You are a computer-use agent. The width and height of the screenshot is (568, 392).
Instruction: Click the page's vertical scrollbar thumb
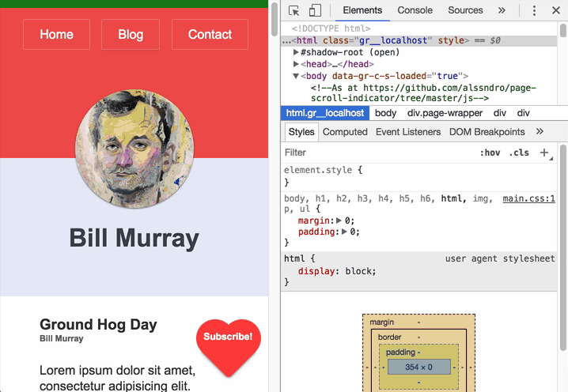point(275,19)
